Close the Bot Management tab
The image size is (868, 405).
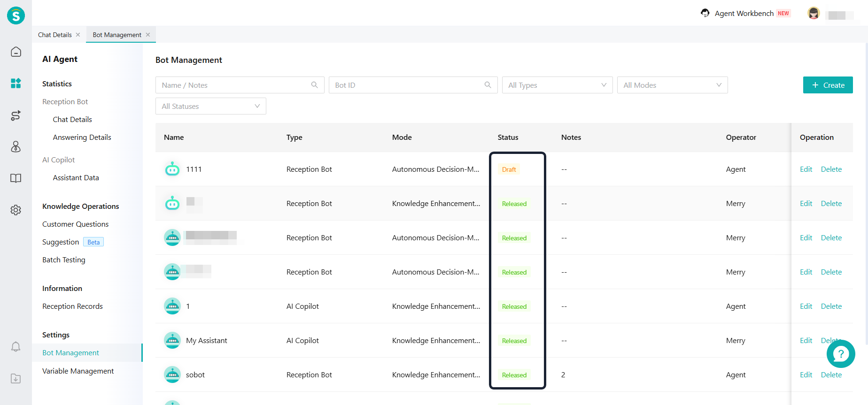(148, 35)
